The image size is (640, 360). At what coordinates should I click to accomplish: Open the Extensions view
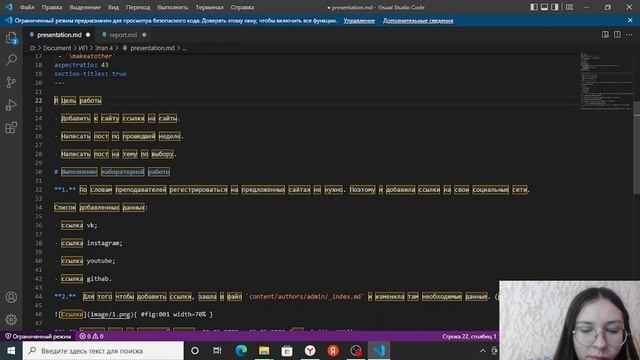[x=11, y=127]
